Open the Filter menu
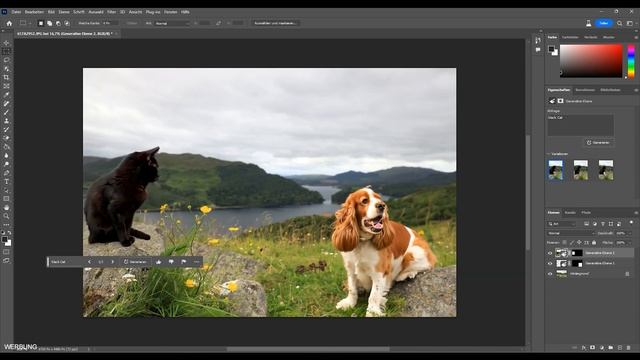The image size is (640, 360). [111, 12]
